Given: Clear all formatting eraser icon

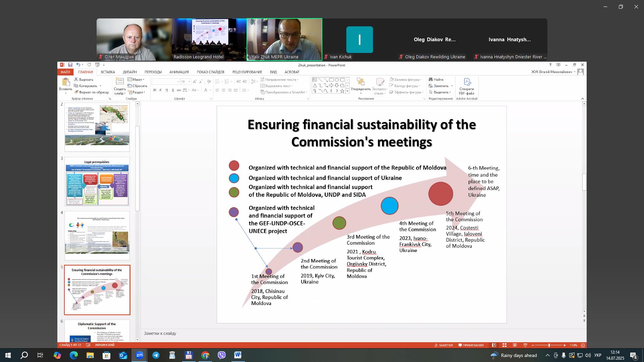Looking at the screenshot, I should click(209, 81).
